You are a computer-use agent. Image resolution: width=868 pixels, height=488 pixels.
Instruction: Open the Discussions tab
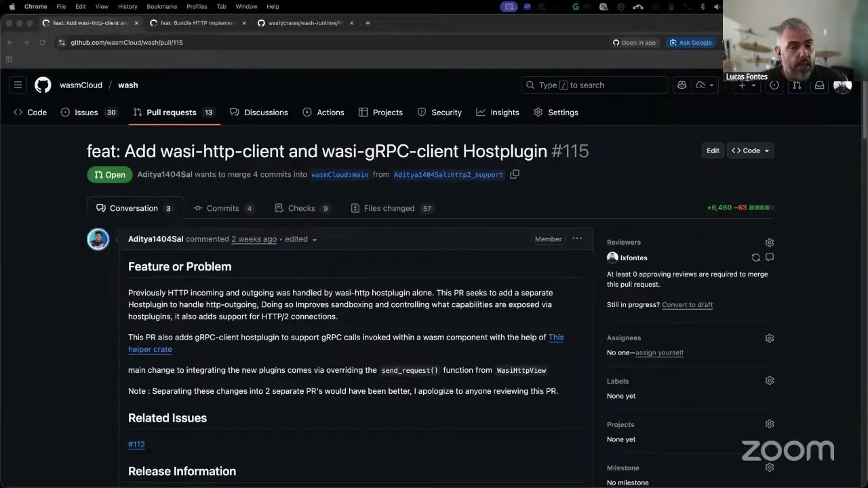click(x=259, y=113)
